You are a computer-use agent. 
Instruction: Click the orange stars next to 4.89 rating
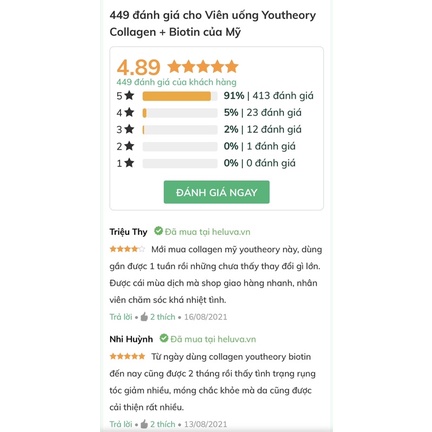[203, 67]
